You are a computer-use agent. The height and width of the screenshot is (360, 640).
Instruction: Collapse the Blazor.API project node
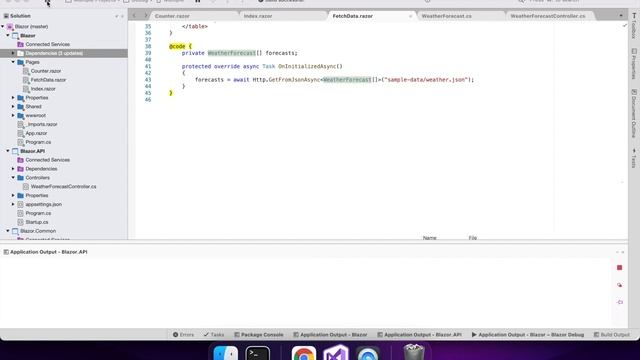(8, 151)
